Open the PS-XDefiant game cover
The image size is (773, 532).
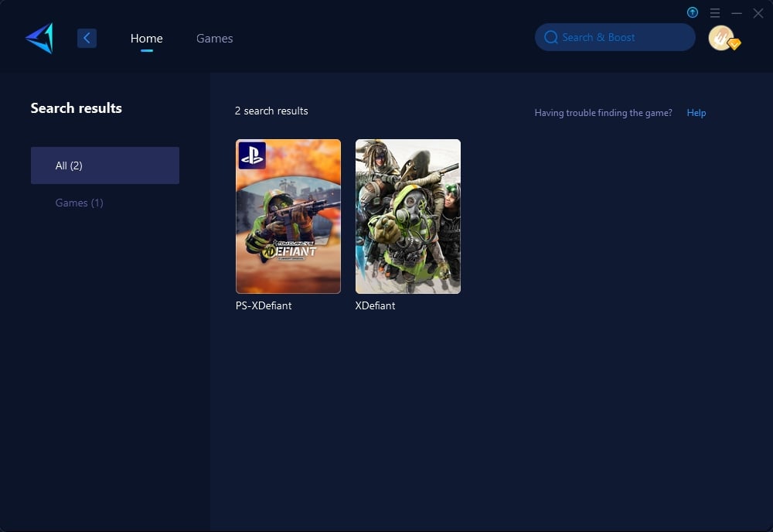288,216
